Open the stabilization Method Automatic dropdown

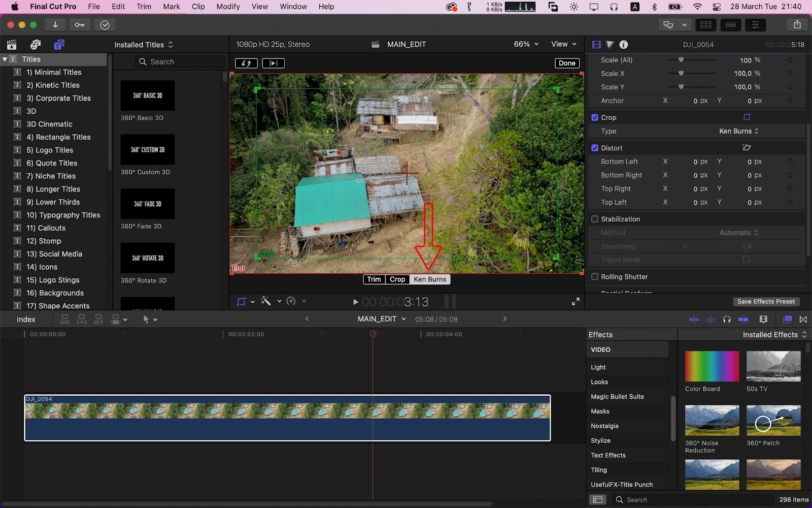coord(739,233)
